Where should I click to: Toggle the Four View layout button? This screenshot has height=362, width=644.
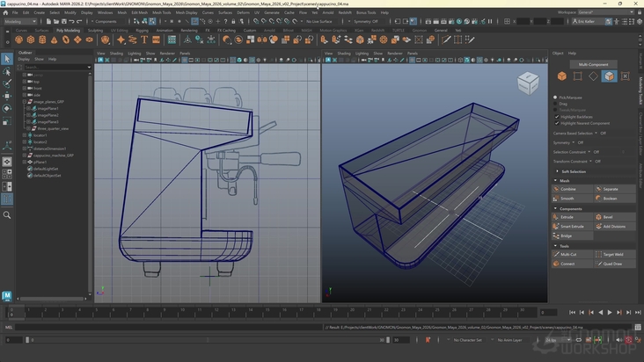click(x=7, y=174)
